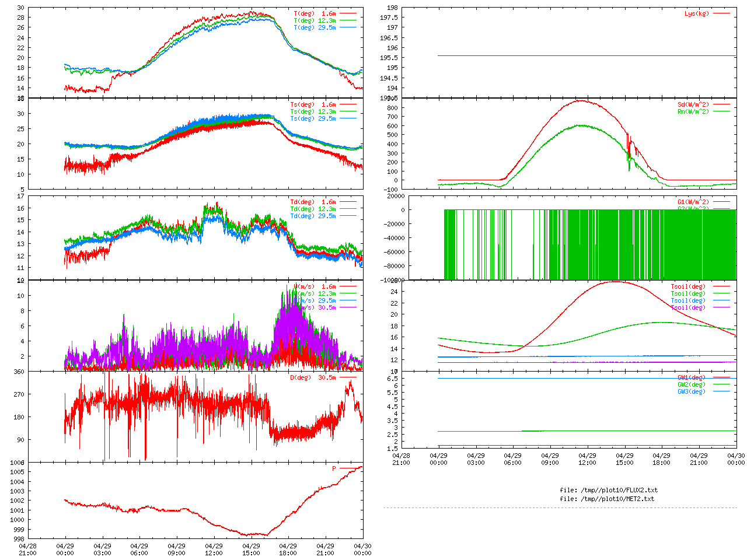This screenshot has width=747, height=560.
Task: Click the magenta line sample beside '30.5m' wind legend
Action: point(348,308)
